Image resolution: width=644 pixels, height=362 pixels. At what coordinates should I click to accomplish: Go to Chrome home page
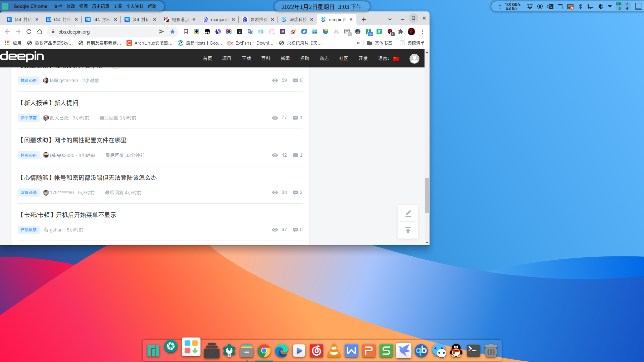40,32
